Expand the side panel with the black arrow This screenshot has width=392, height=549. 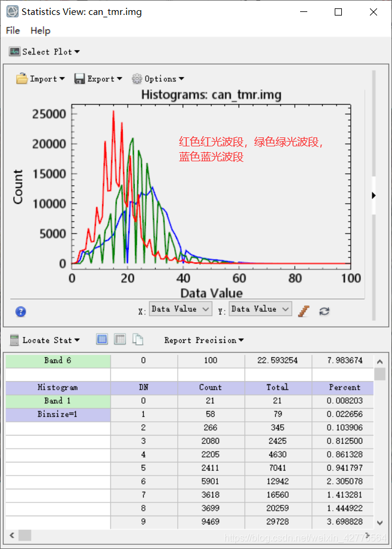pos(374,195)
